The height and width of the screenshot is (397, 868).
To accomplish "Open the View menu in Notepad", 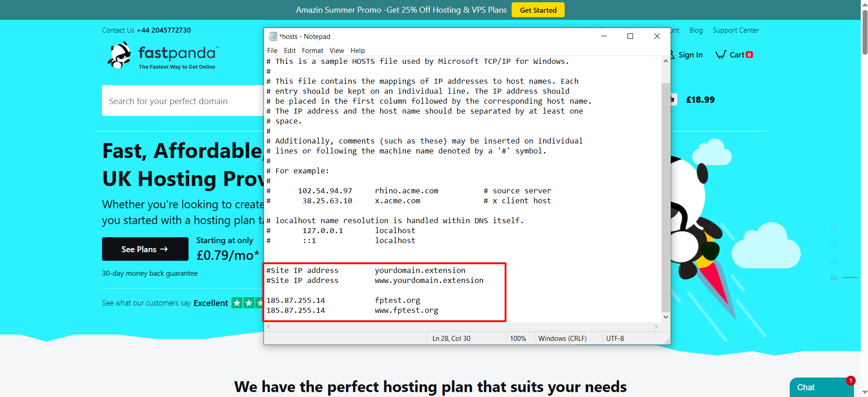I will (x=336, y=51).
